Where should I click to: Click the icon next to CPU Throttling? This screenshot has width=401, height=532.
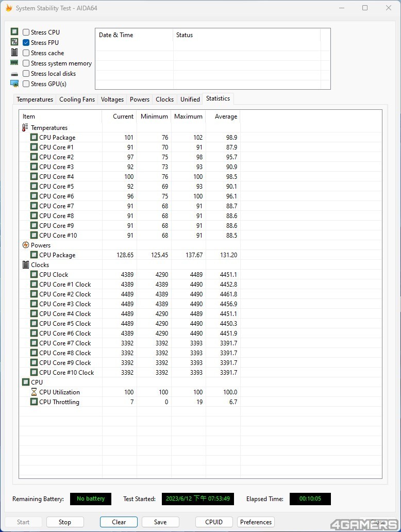coord(34,402)
